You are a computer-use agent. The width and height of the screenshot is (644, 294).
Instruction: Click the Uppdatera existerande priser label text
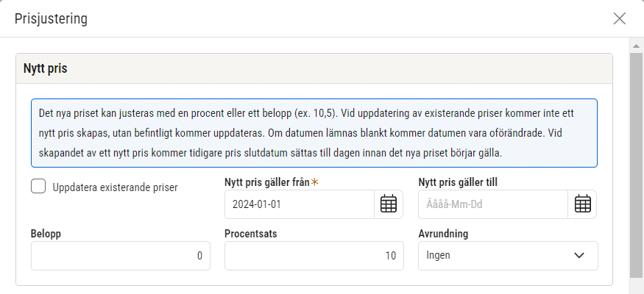(115, 187)
